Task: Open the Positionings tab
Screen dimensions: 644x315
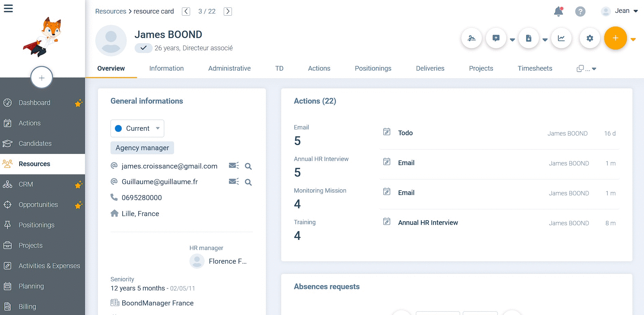Action: (x=373, y=68)
